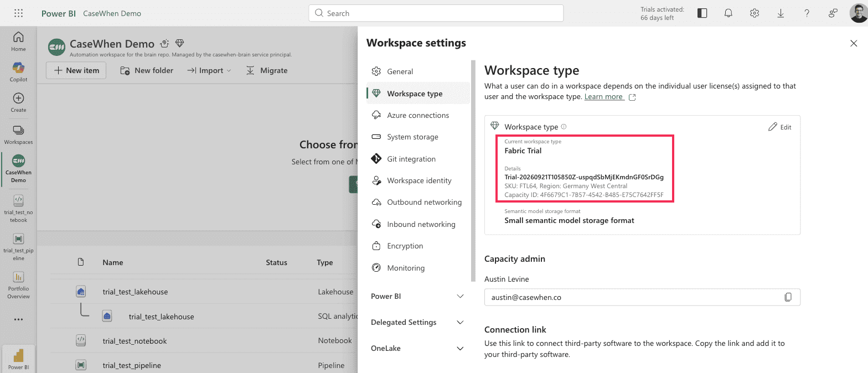Click the sidebar more options ellipsis
This screenshot has width=868, height=373.
click(18, 319)
